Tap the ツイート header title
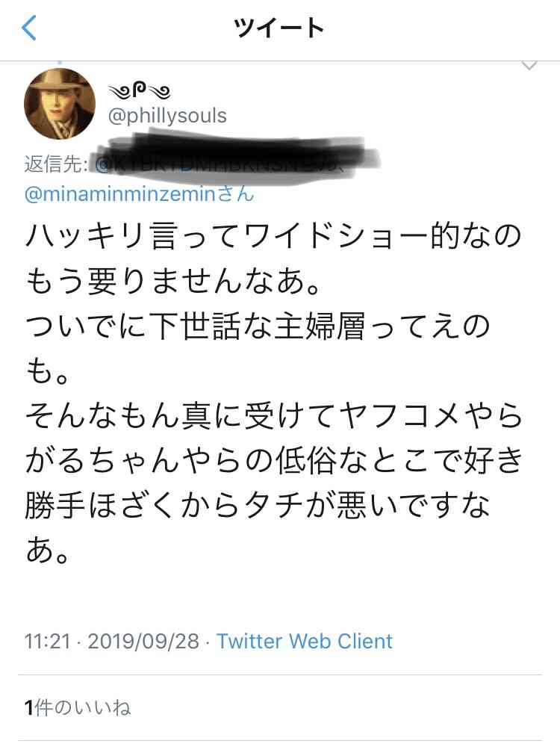 tap(279, 28)
